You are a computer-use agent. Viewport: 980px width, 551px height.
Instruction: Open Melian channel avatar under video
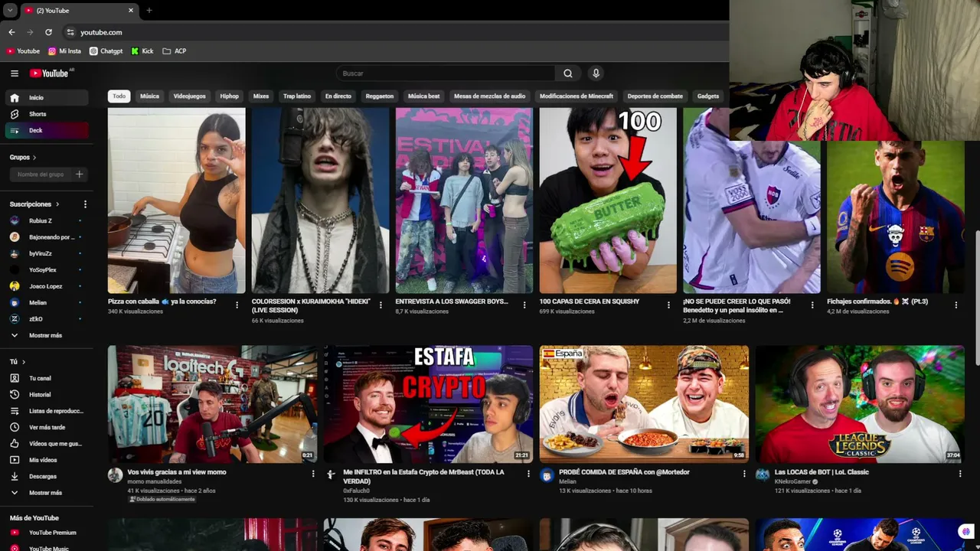coord(547,475)
